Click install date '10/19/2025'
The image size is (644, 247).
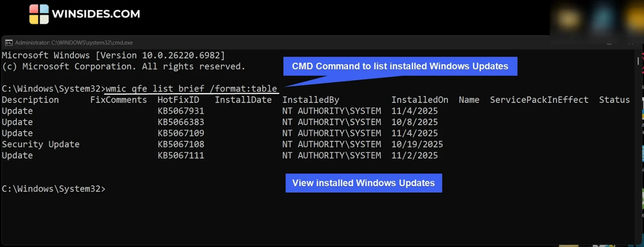pyautogui.click(x=417, y=144)
